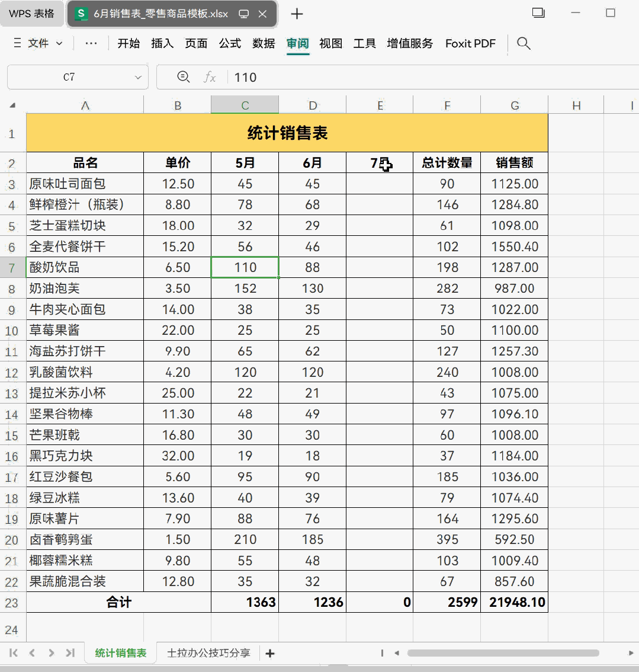639x672 pixels.
Task: Click the search magnifier icon in ribbon
Action: pos(524,43)
